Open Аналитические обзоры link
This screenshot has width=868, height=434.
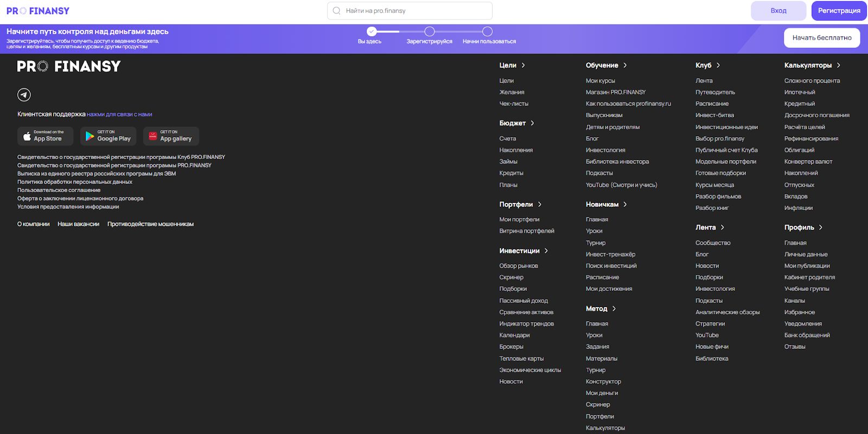tap(727, 312)
